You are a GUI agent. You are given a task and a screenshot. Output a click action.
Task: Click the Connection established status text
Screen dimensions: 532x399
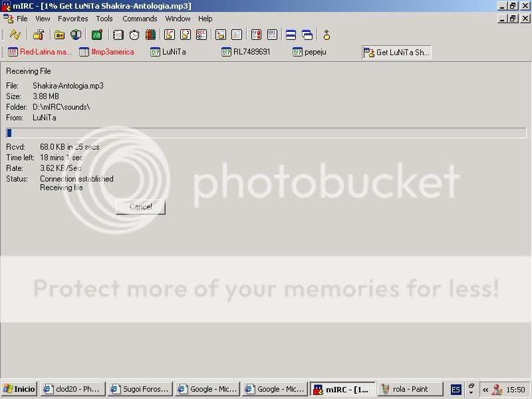(x=76, y=179)
